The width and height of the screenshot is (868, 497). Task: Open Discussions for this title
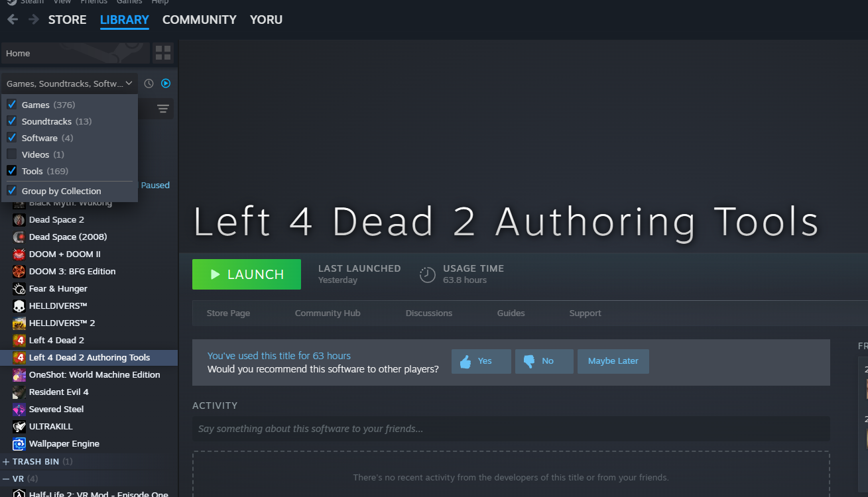click(x=429, y=313)
